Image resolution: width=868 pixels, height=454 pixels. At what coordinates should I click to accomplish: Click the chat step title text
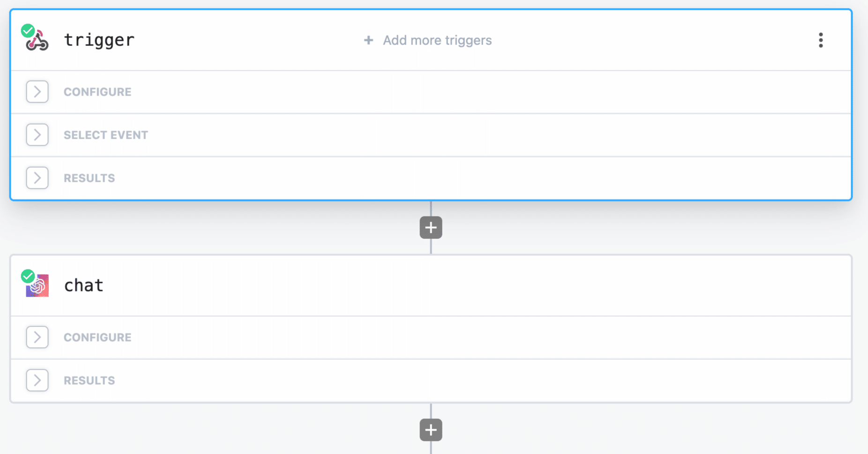point(83,285)
